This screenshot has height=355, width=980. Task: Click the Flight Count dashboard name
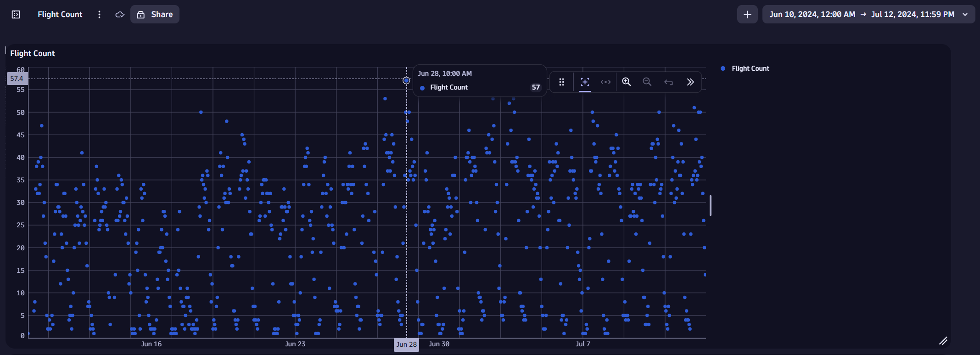click(x=60, y=14)
